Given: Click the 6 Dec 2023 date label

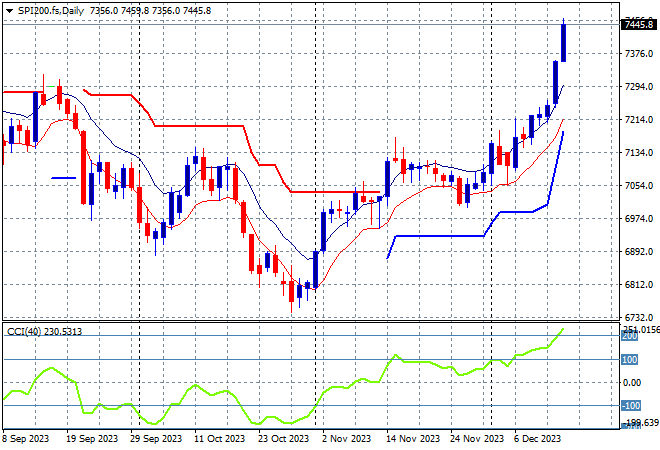Looking at the screenshot, I should tap(538, 438).
